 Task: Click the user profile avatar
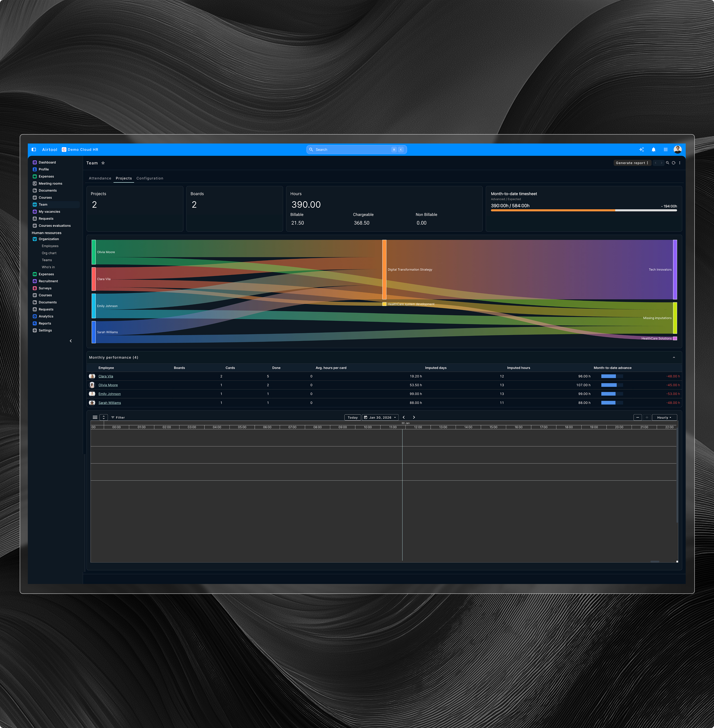677,149
